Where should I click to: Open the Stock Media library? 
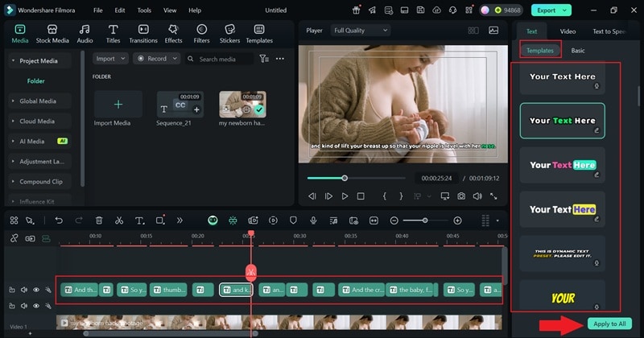point(52,34)
